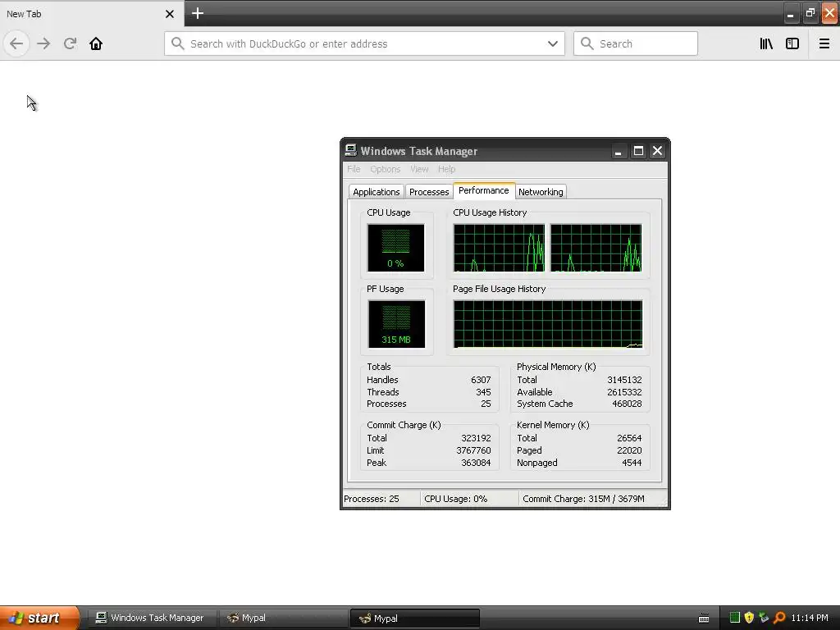Select the New Tab browser tab

tap(91, 14)
